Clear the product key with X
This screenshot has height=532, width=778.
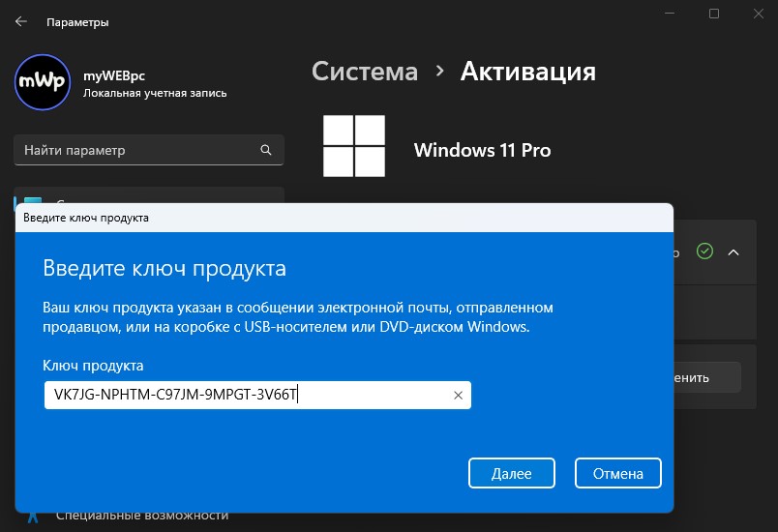(458, 396)
